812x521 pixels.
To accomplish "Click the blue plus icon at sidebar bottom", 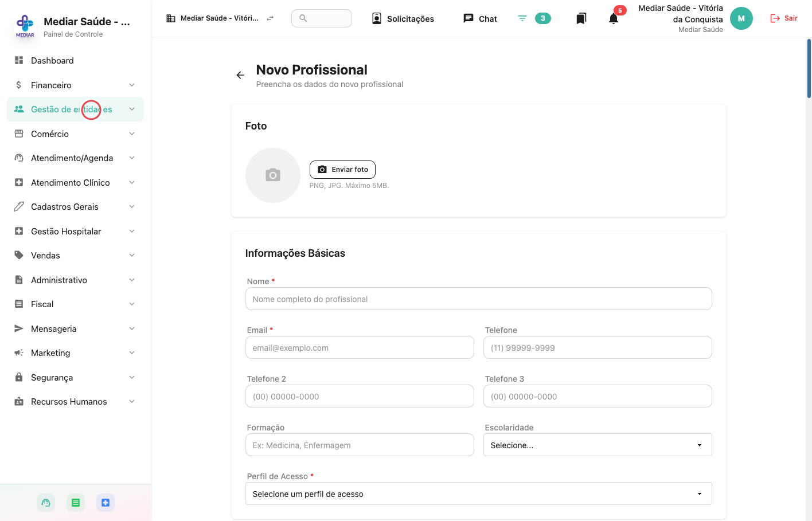I will coord(106,503).
